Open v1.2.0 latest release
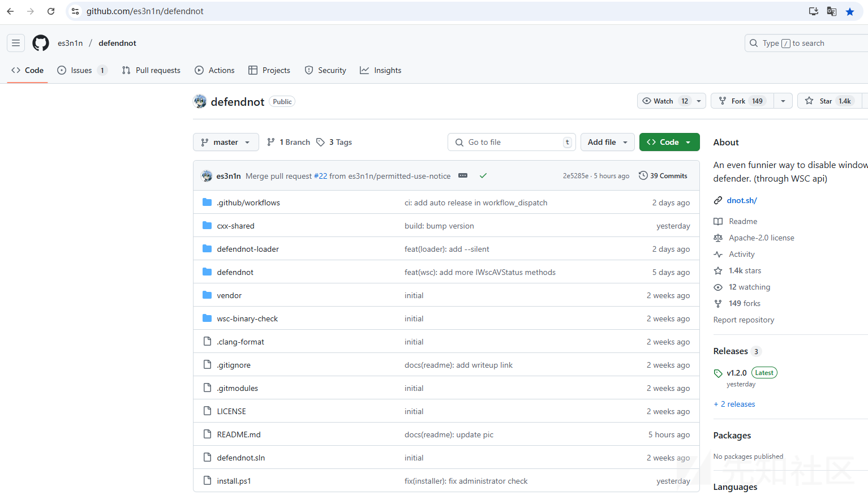 coord(737,373)
